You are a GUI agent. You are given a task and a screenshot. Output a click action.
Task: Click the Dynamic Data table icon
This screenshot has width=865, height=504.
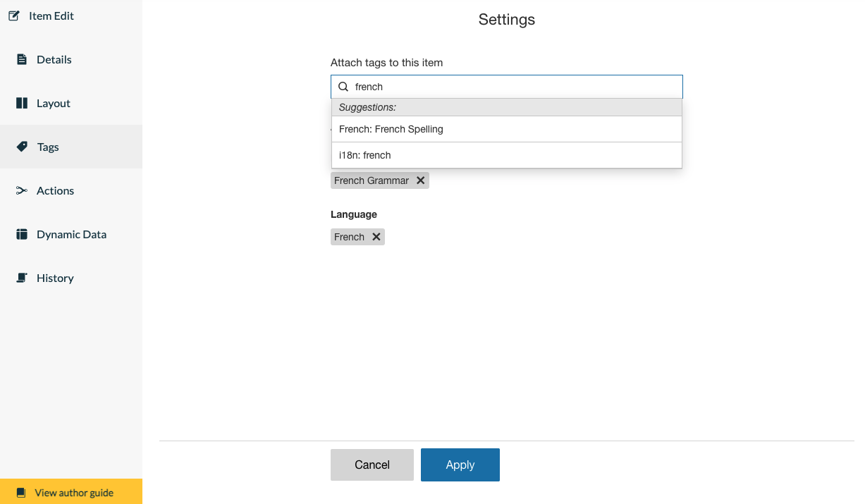pos(22,234)
